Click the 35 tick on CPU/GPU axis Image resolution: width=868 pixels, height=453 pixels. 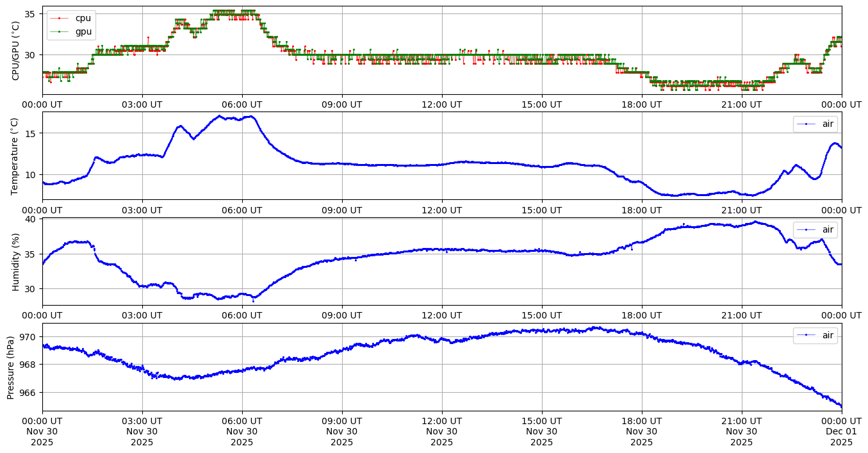pos(31,14)
